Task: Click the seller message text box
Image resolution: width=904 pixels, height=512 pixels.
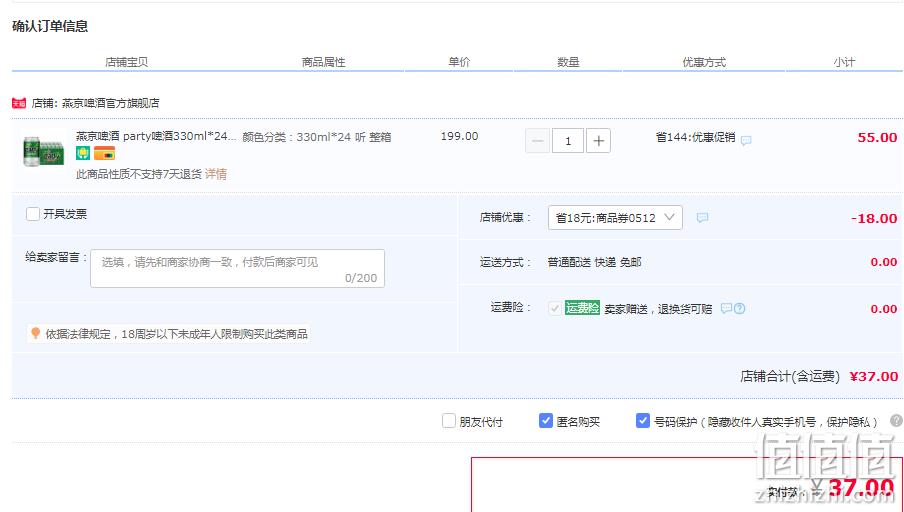Action: point(238,268)
